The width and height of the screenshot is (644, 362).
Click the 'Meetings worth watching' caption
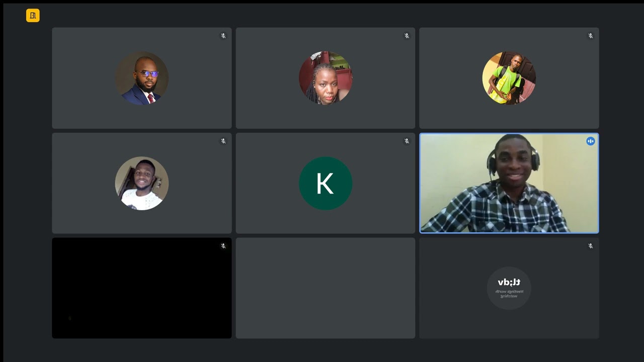(x=509, y=294)
